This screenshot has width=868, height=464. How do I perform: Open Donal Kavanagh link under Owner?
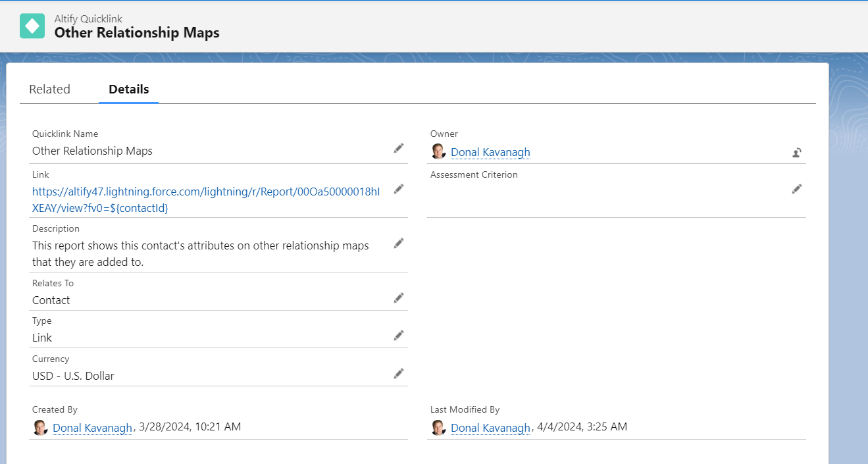[490, 153]
